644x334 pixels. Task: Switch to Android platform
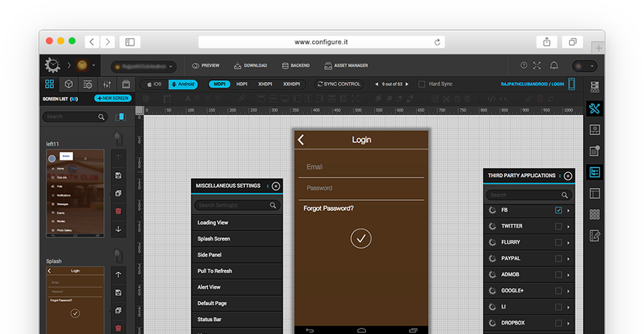[x=183, y=84]
